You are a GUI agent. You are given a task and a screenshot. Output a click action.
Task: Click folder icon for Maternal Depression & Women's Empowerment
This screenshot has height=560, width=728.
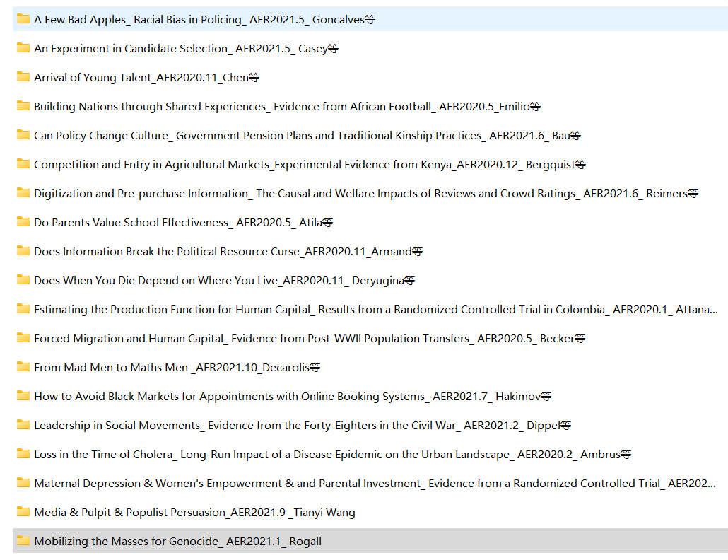coord(23,483)
